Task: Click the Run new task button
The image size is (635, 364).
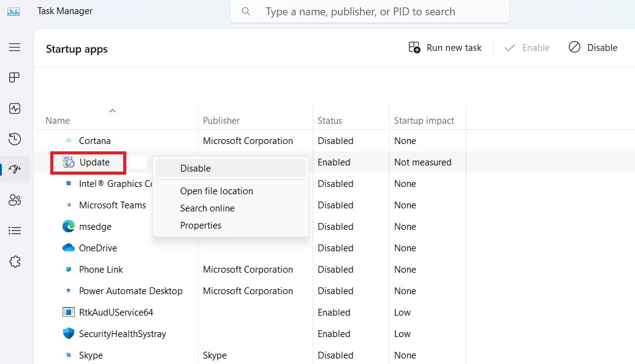Action: [x=445, y=47]
